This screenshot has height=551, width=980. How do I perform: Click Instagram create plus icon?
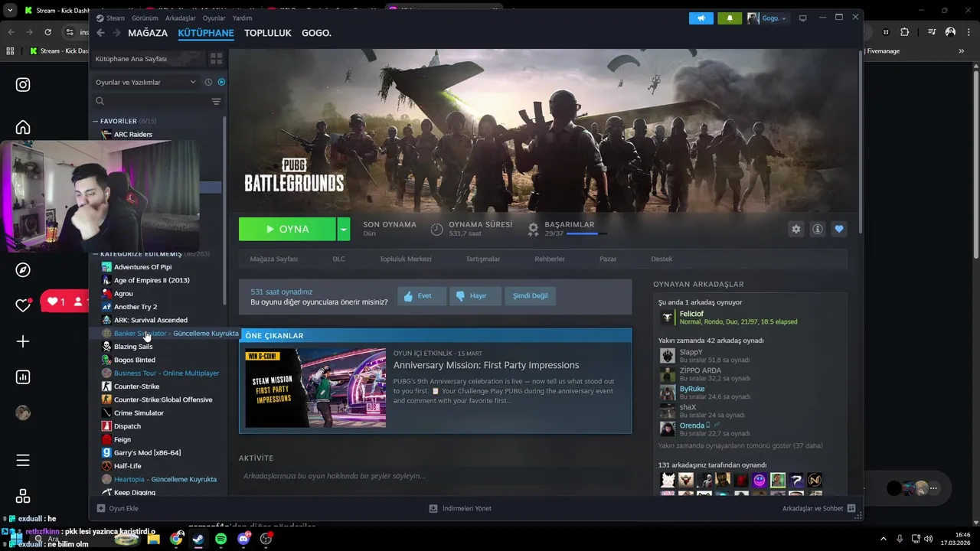pyautogui.click(x=23, y=341)
